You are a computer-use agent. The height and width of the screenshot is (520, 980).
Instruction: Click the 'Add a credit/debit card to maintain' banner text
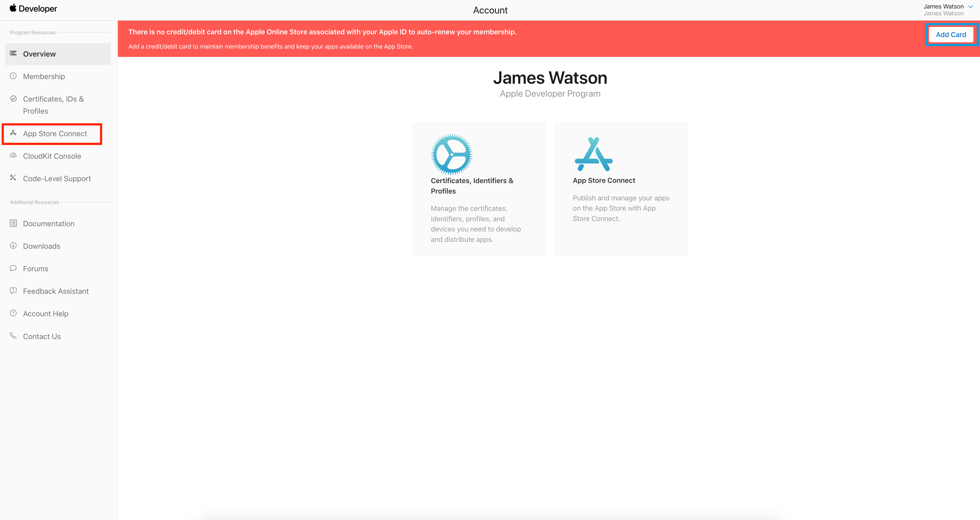coord(271,46)
